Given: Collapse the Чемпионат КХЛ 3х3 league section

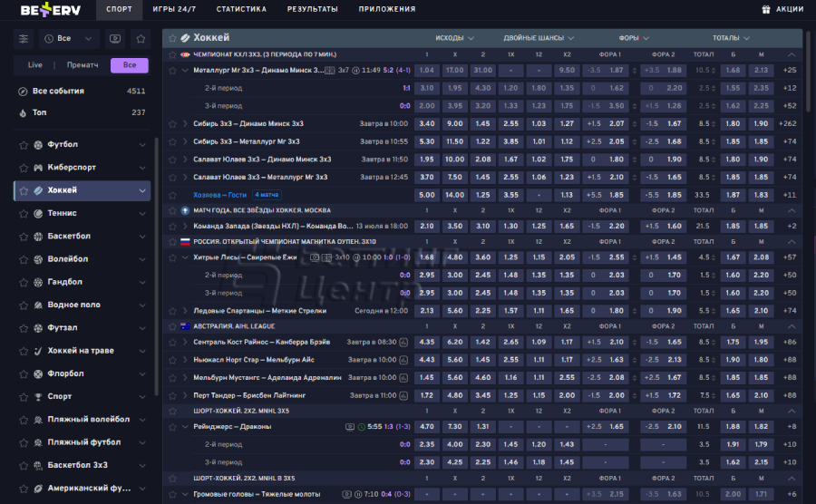Looking at the screenshot, I should [x=792, y=54].
